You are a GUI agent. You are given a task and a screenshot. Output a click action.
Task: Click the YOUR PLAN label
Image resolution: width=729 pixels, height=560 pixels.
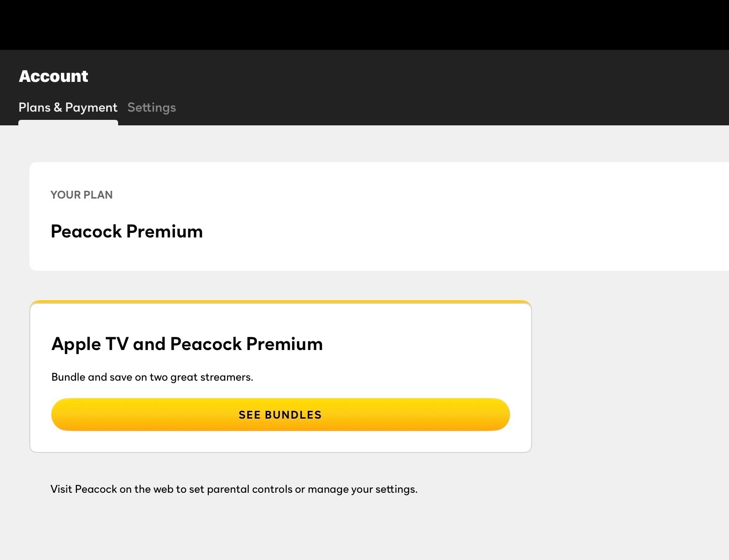coord(81,195)
